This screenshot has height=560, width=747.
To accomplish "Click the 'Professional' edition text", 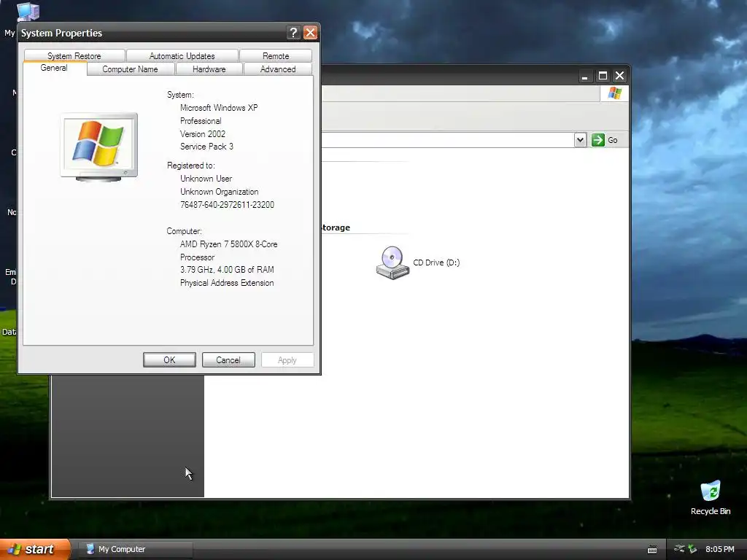I will click(x=201, y=121).
